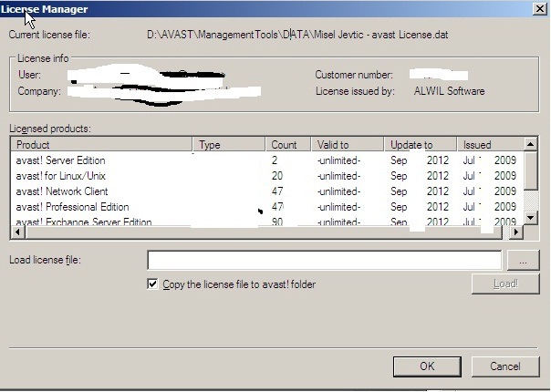Open file browser with the ... button
The image size is (551, 392).
(523, 261)
